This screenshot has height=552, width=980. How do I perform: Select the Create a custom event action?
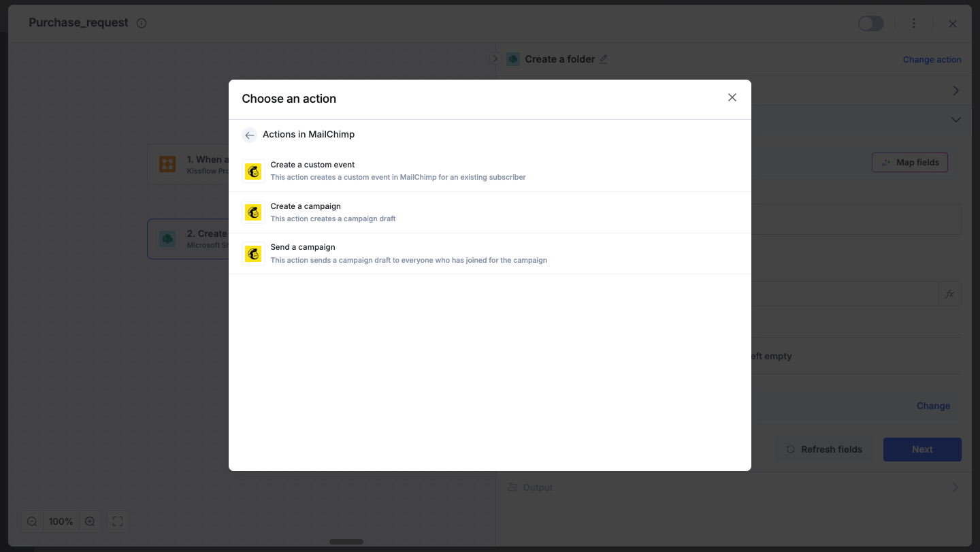point(490,171)
